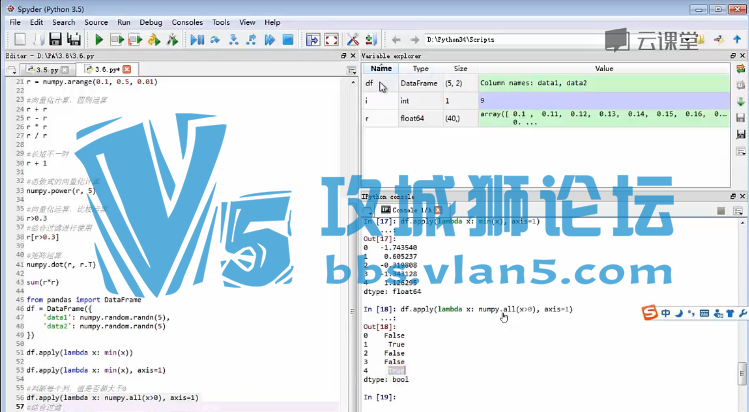Step out and return in debugger
Image resolution: width=749 pixels, height=412 pixels.
point(251,39)
